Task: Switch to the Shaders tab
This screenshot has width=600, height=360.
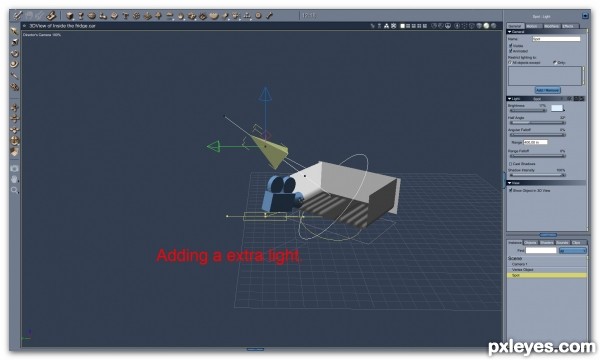Action: 546,243
